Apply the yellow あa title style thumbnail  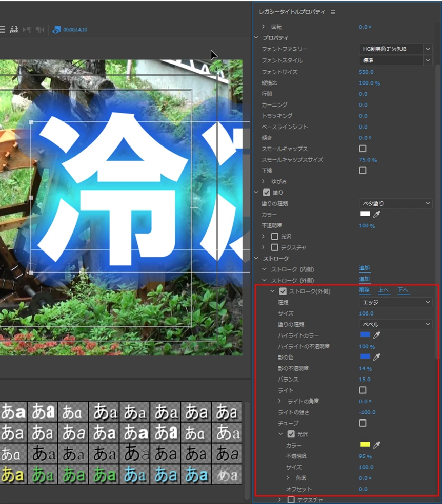pos(13,475)
